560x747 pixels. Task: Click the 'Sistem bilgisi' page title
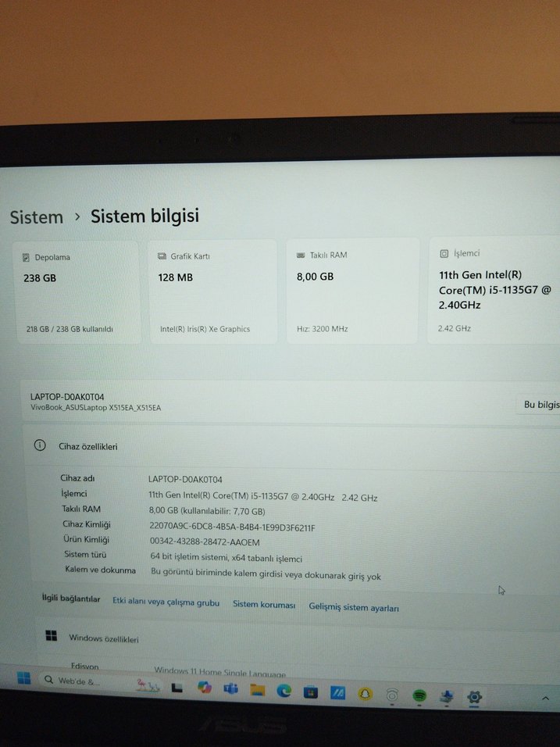point(144,216)
